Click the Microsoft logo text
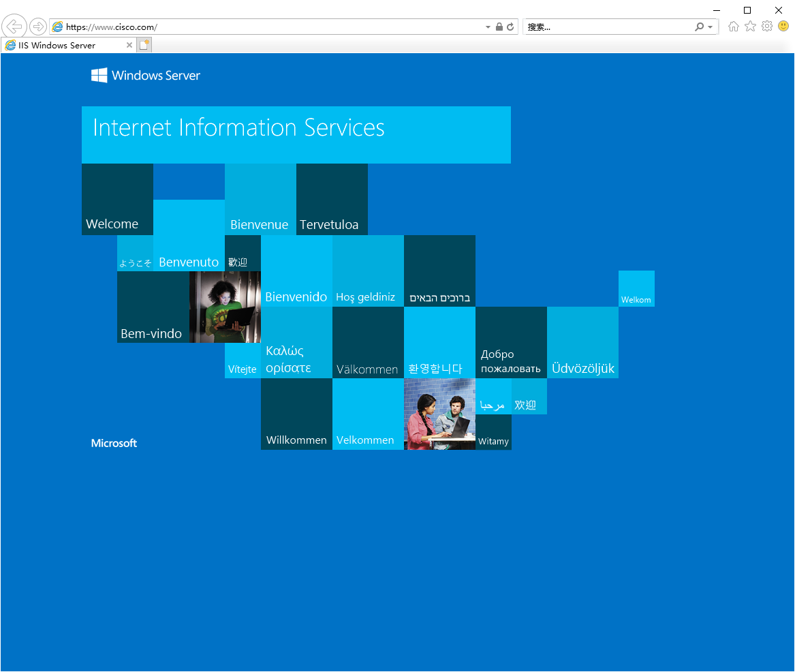This screenshot has height=672, width=795. [x=114, y=443]
